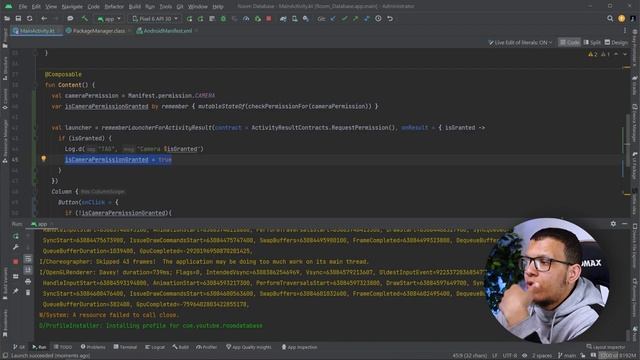Click the Print icon in Run console
This screenshot has height=360, width=640.
point(28,281)
